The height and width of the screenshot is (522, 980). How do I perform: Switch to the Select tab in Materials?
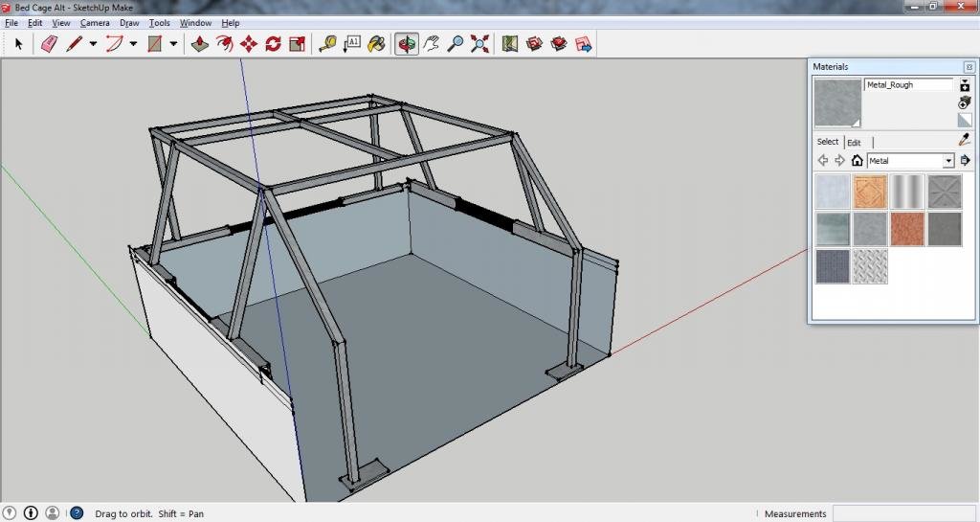tap(828, 142)
